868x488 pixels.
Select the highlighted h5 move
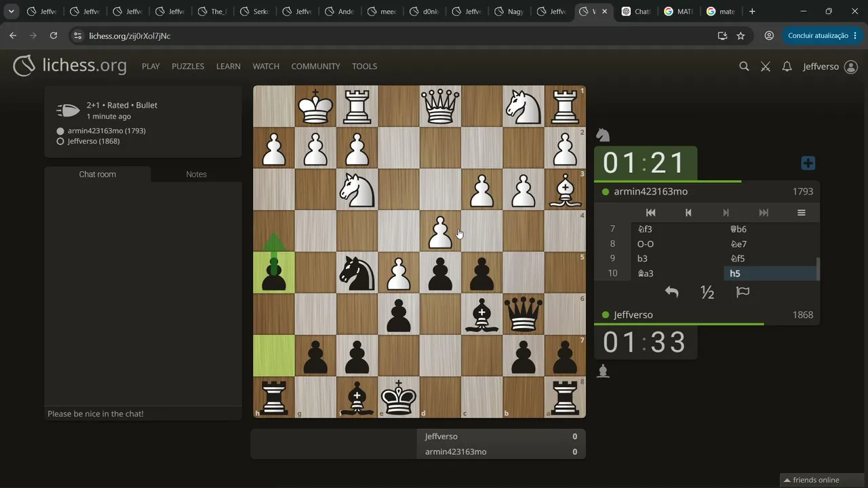pos(772,274)
